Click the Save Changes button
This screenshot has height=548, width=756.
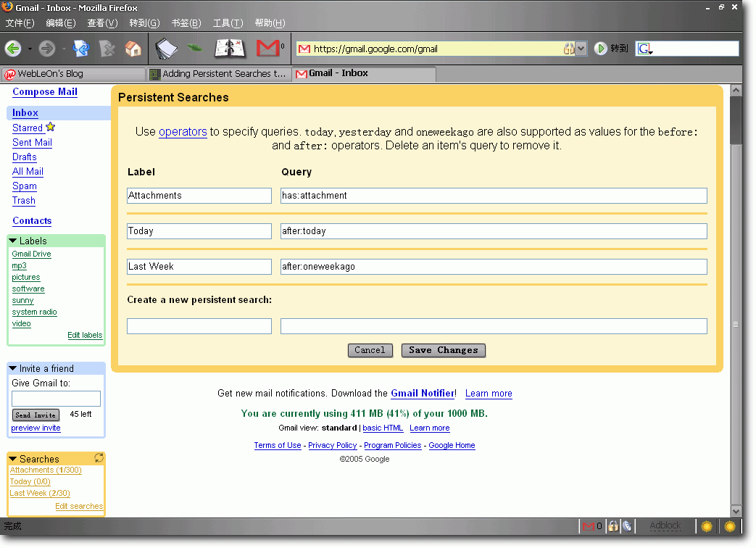click(x=443, y=350)
